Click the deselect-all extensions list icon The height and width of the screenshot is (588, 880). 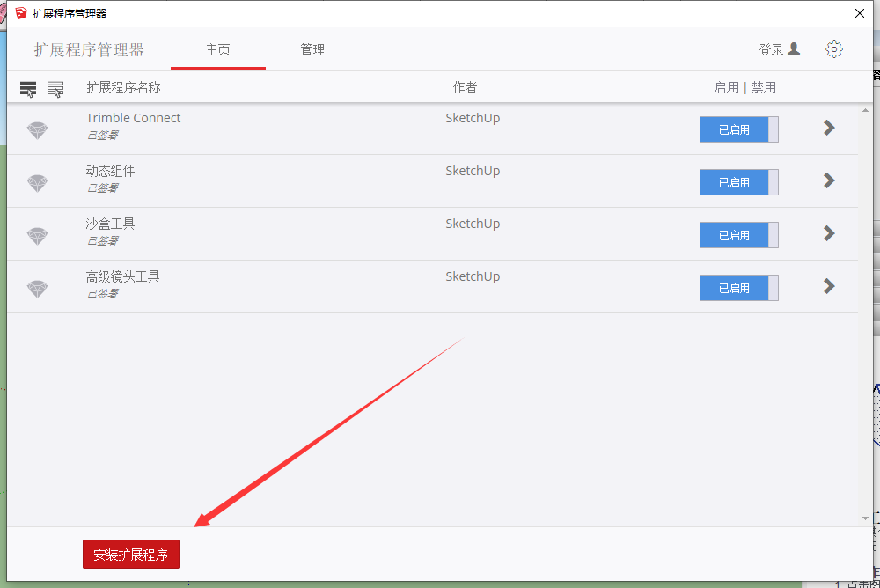[55, 89]
